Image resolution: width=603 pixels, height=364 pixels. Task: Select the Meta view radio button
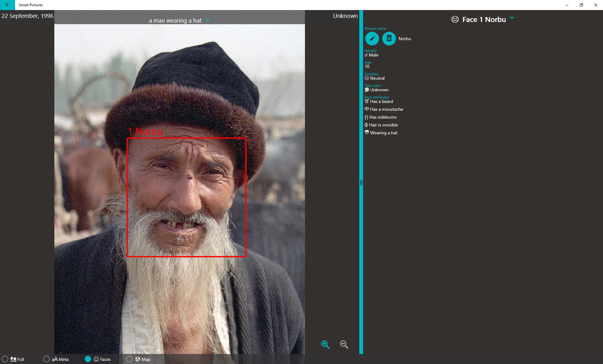46,359
